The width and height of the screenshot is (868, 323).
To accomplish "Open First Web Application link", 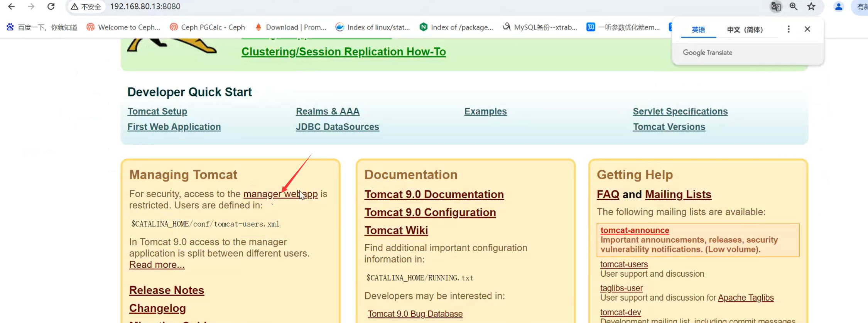I will (174, 127).
